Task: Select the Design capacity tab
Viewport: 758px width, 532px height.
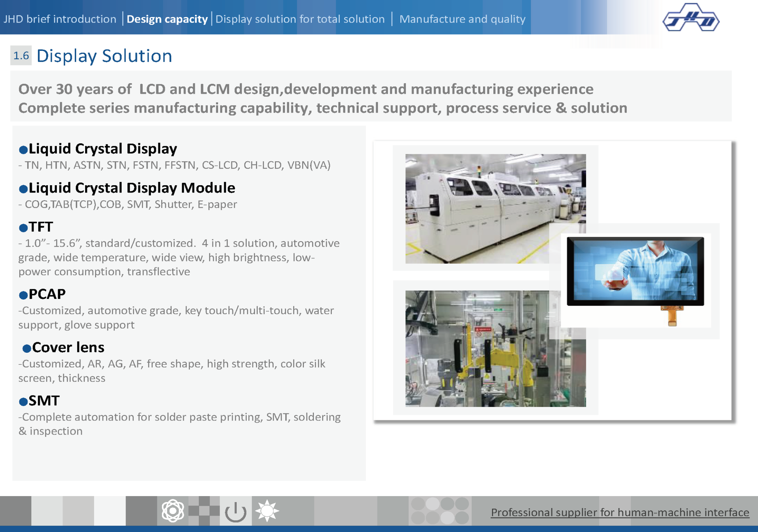Action: click(167, 19)
